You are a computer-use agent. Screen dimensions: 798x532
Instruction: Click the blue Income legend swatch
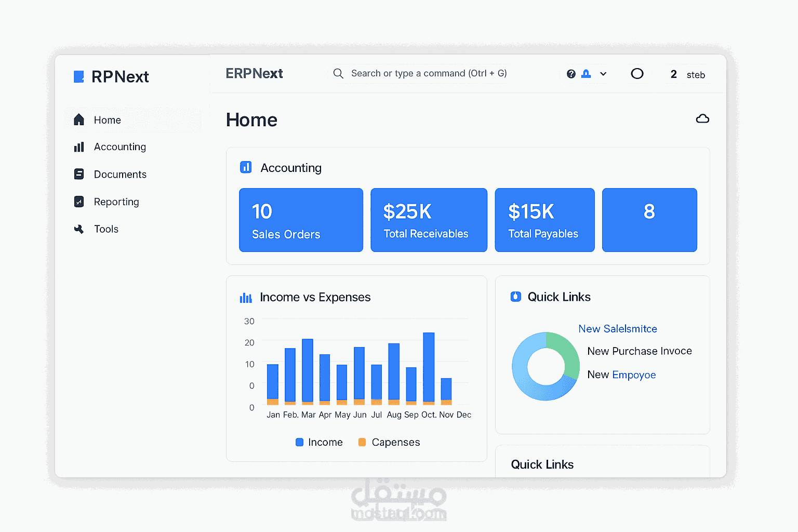[x=299, y=442]
